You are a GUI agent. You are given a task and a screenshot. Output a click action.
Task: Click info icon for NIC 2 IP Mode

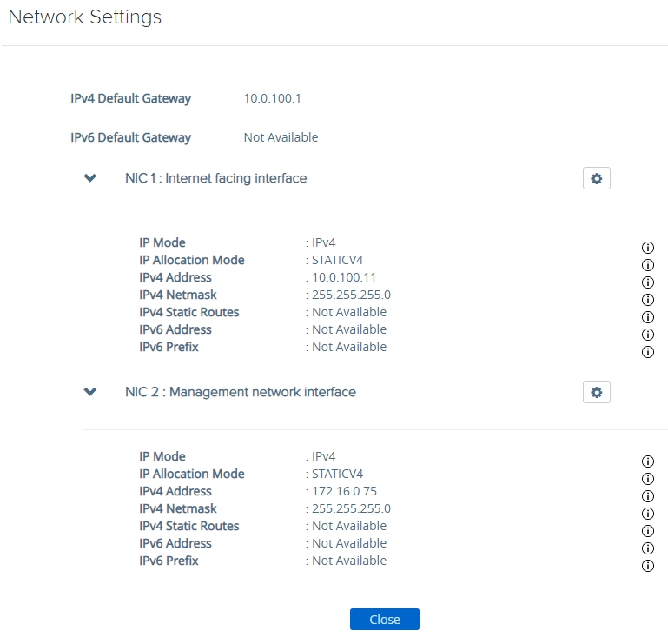click(x=647, y=461)
